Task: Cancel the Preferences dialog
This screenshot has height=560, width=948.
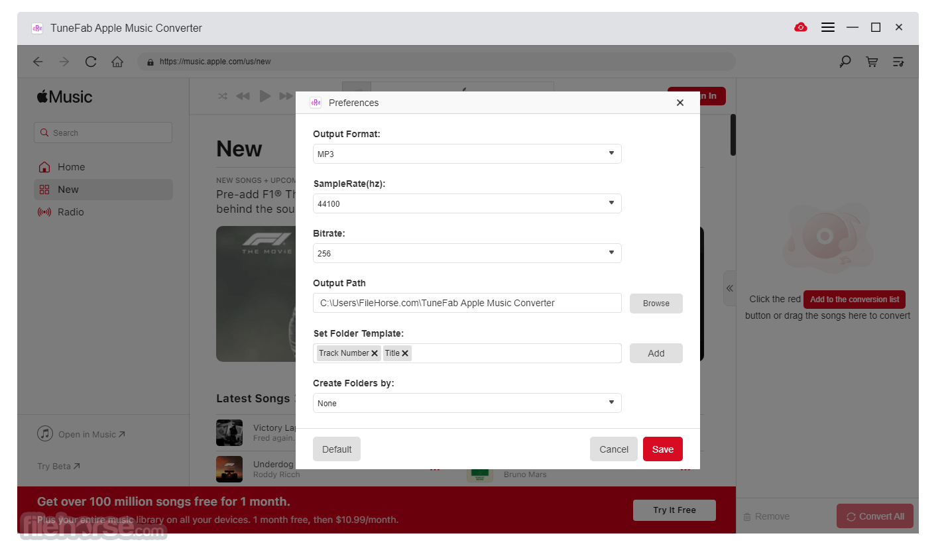Action: [x=614, y=449]
